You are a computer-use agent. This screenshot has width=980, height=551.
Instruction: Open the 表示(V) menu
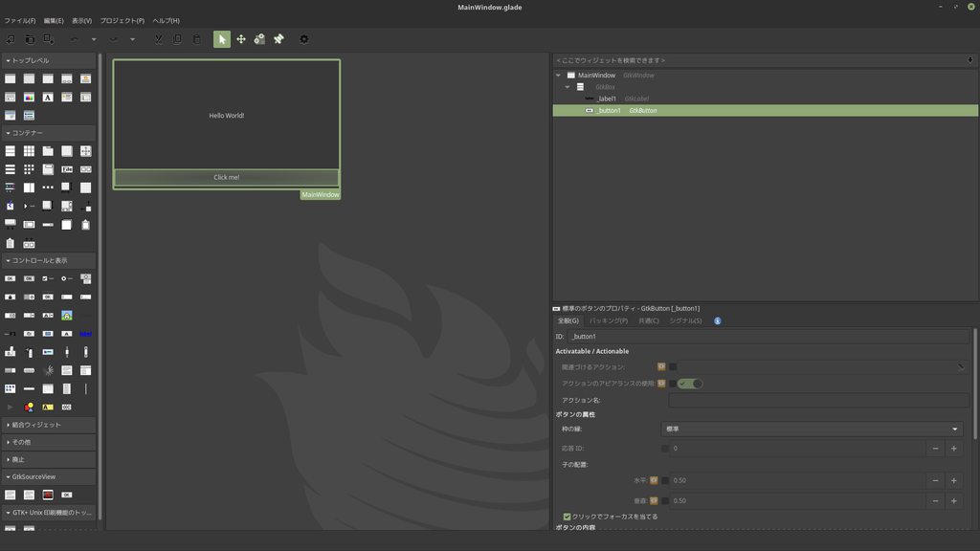82,21
